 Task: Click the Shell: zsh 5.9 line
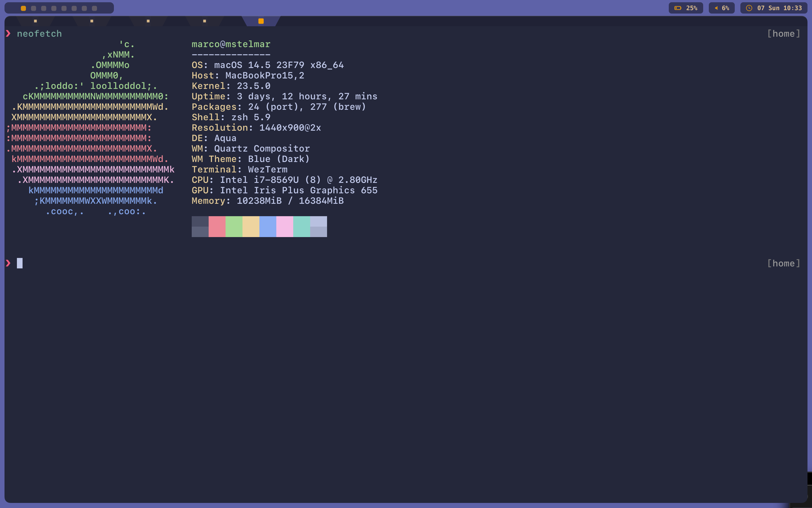tap(231, 117)
